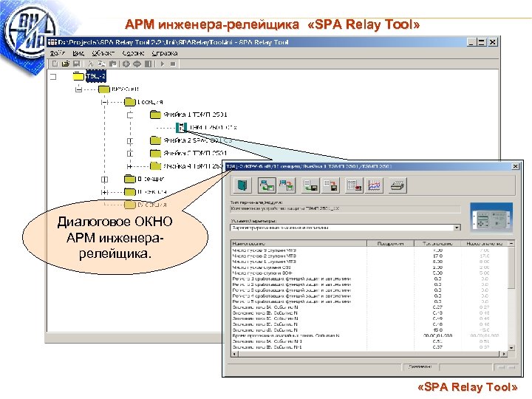Click the Copy toolbar icon
This screenshot has width=532, height=399.
coord(101,64)
